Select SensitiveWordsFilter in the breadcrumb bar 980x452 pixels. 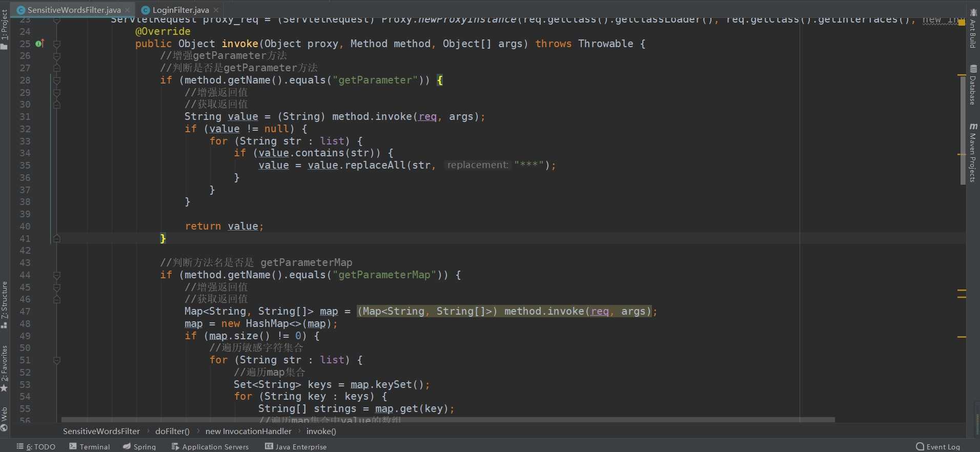(101, 432)
